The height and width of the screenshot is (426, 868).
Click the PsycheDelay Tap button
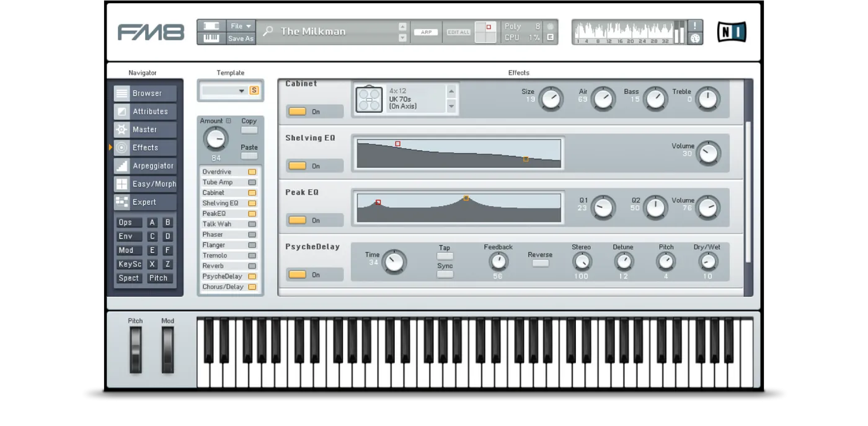coord(445,255)
